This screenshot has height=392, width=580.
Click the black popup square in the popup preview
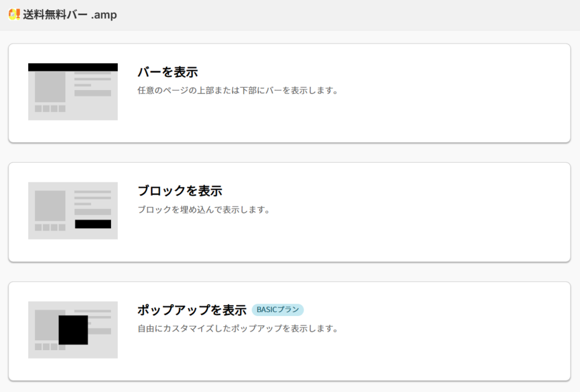point(73,330)
